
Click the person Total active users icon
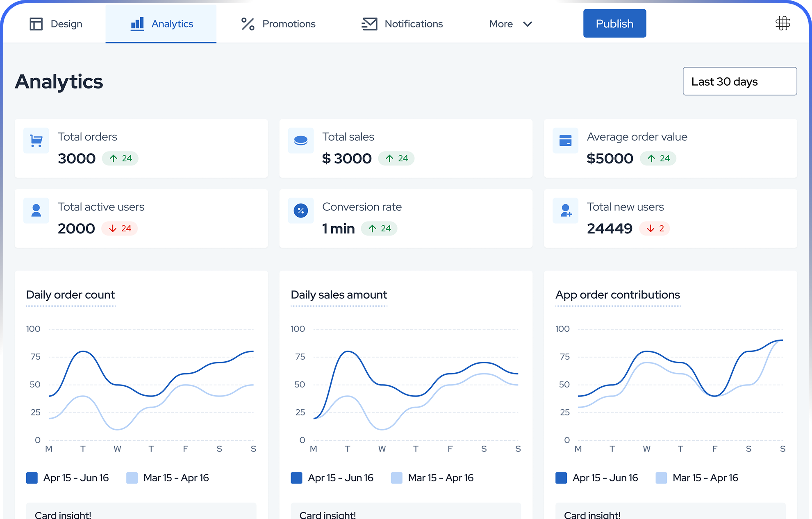[x=36, y=211]
